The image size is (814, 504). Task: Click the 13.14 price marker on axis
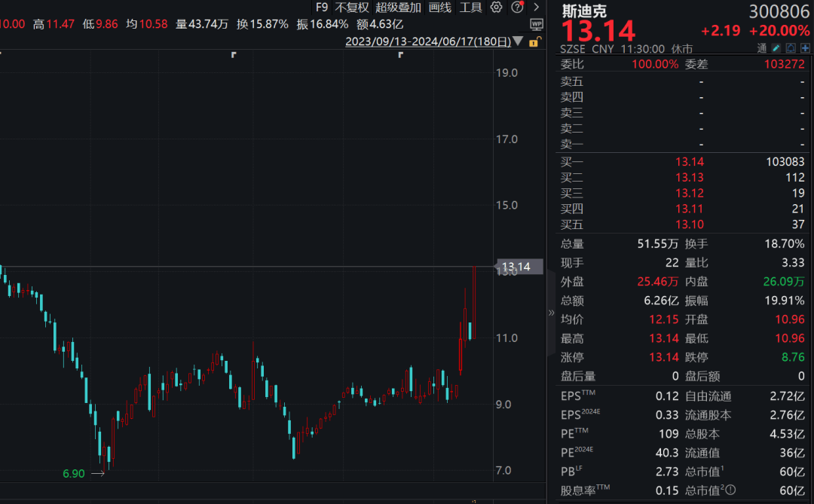pos(518,267)
